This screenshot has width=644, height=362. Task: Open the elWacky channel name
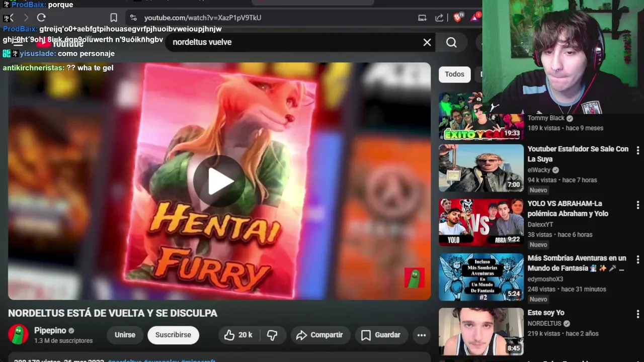point(539,170)
